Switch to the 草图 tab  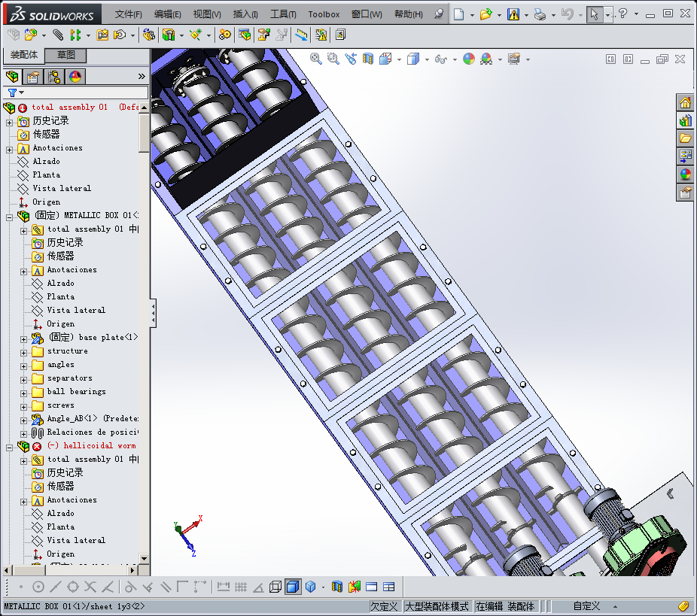[x=65, y=55]
